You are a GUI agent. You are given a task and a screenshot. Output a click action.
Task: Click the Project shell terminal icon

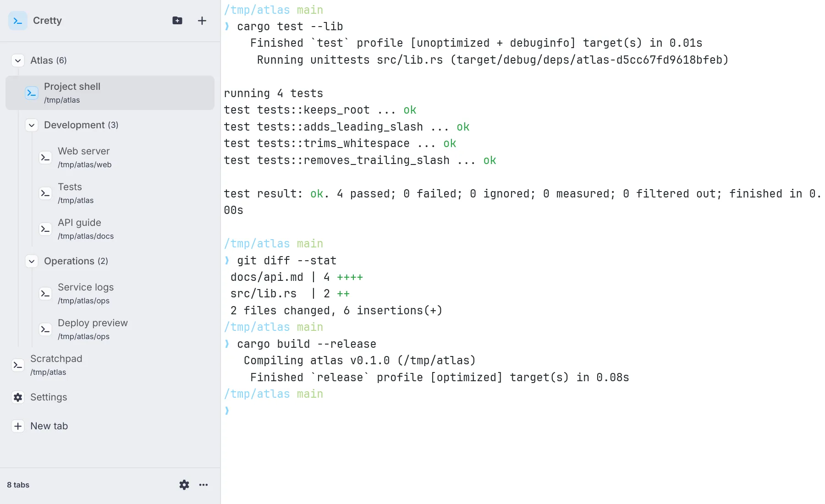[x=32, y=93]
